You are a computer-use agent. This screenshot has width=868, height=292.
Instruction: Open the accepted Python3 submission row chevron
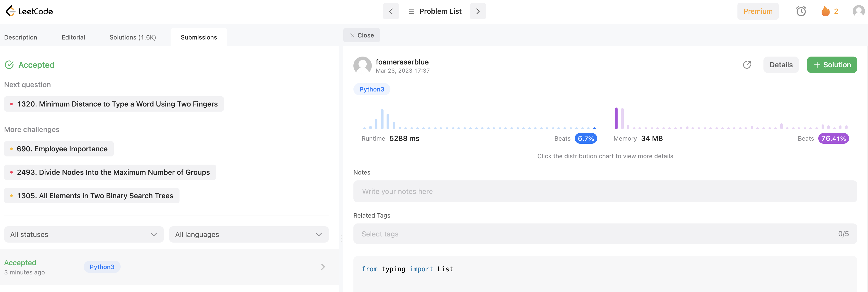pyautogui.click(x=323, y=267)
